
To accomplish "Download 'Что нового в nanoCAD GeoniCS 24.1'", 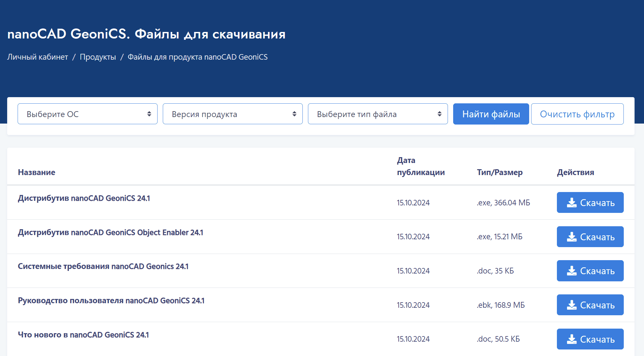I will tap(590, 339).
